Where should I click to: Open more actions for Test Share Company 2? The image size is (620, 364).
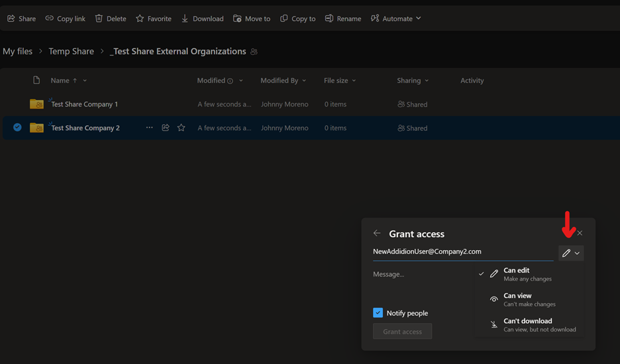(150, 128)
